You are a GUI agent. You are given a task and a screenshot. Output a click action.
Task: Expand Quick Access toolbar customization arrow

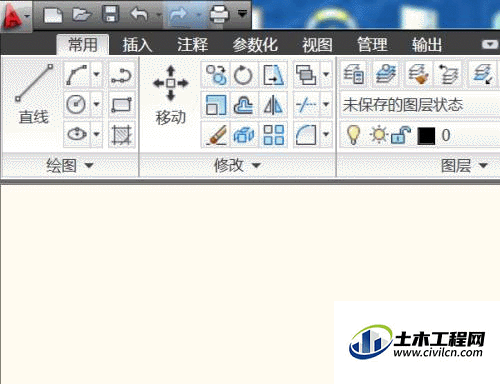click(x=242, y=14)
